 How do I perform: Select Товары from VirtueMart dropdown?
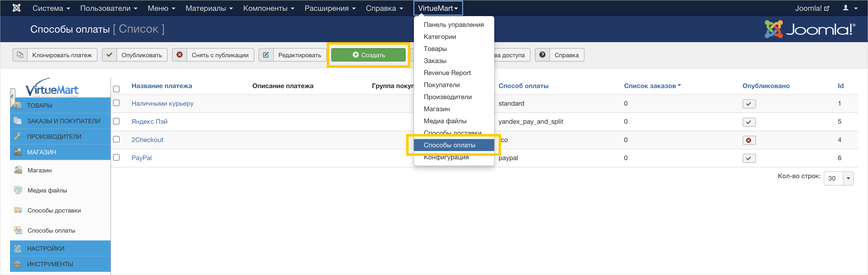point(435,49)
